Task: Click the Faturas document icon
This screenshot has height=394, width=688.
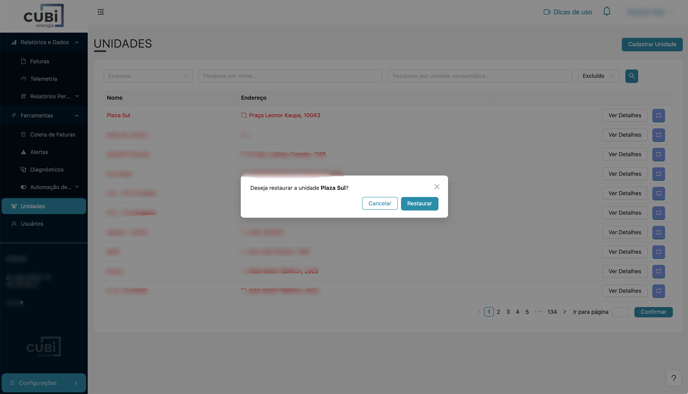Action: click(23, 61)
